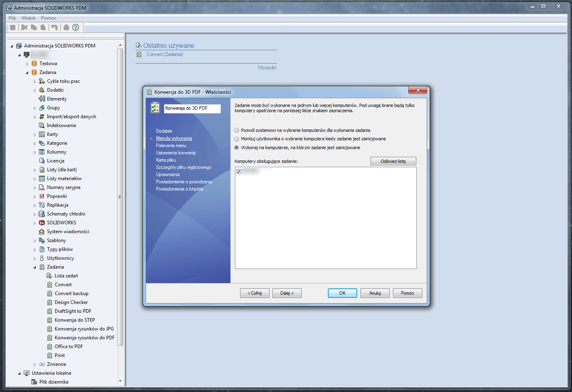Click the Schematy chłodni icon

click(x=41, y=213)
